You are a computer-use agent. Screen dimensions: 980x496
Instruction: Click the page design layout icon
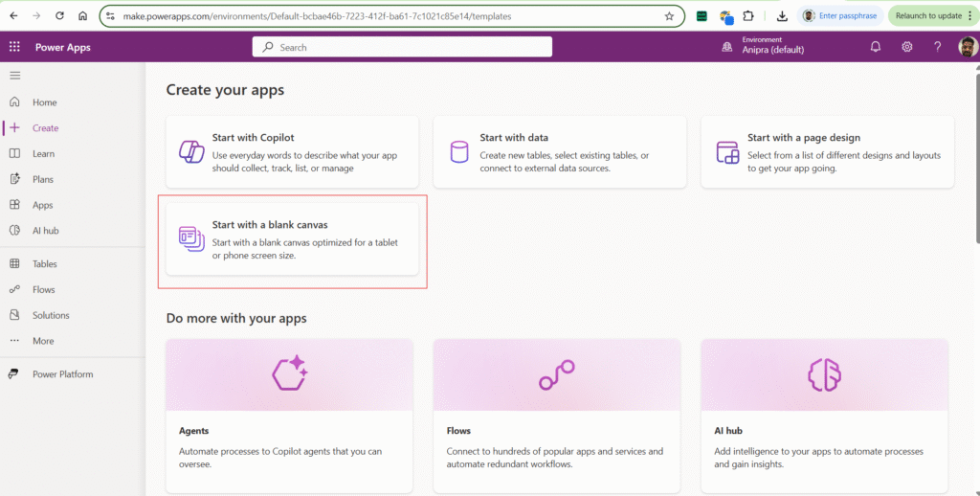click(x=727, y=152)
